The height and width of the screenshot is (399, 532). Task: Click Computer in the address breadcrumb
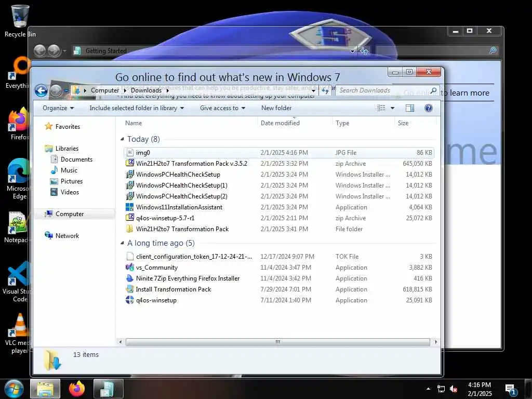point(105,90)
